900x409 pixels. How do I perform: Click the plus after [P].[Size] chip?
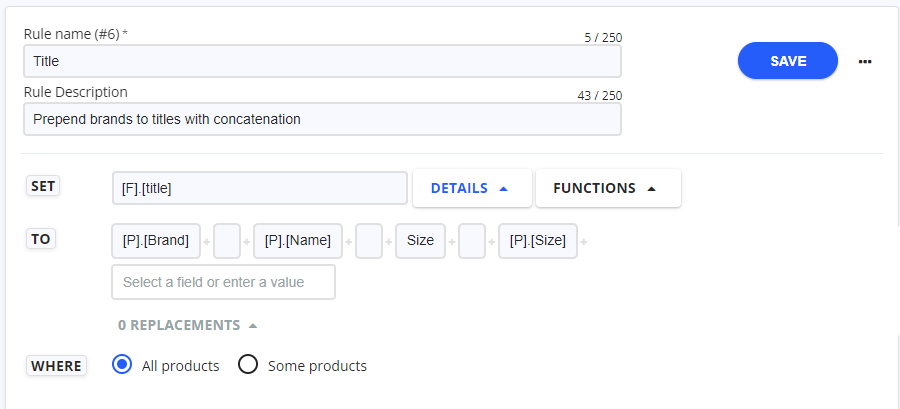point(583,242)
